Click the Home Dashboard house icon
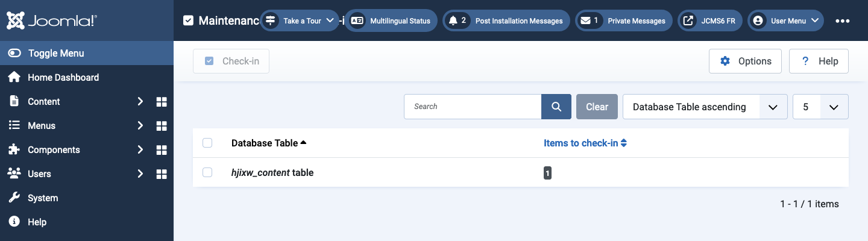Viewport: 868px width, 241px height. (x=14, y=77)
